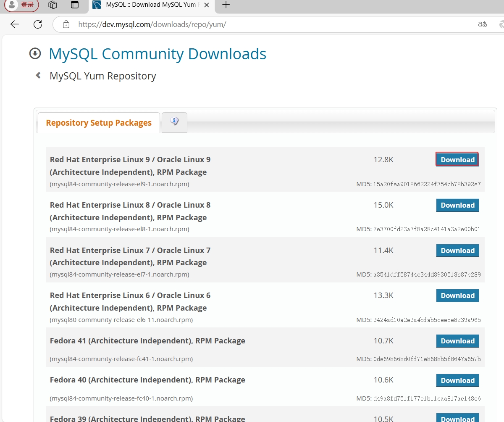Click the MySQL Yum Repository heading text
The width and height of the screenshot is (504, 422).
coord(103,76)
